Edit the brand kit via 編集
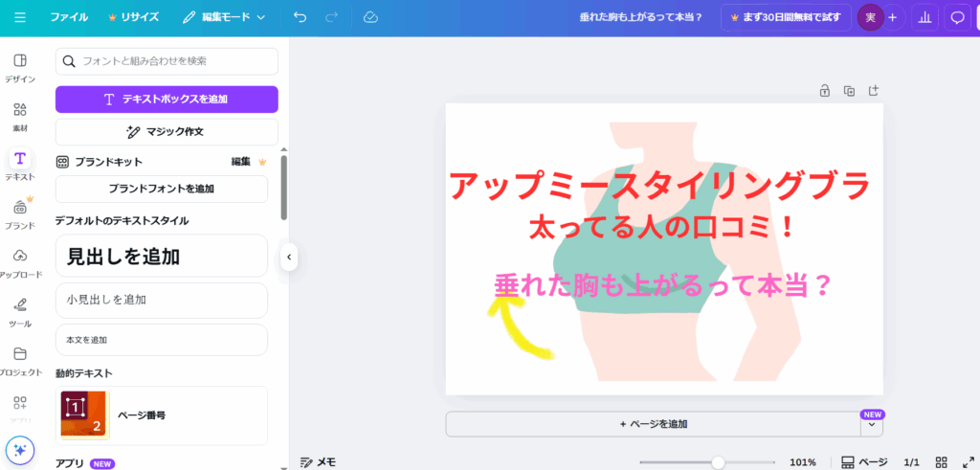Viewport: 980px width, 470px height. (240, 162)
